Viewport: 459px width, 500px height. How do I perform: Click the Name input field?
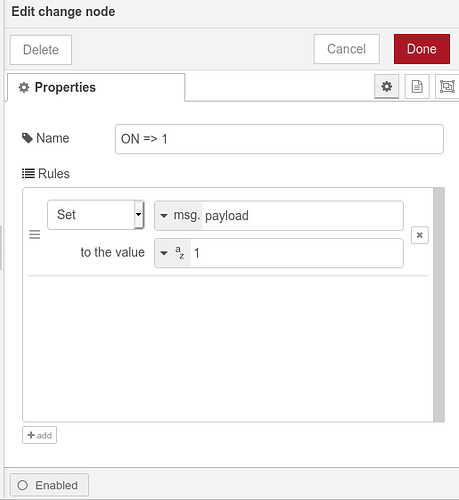(x=279, y=139)
